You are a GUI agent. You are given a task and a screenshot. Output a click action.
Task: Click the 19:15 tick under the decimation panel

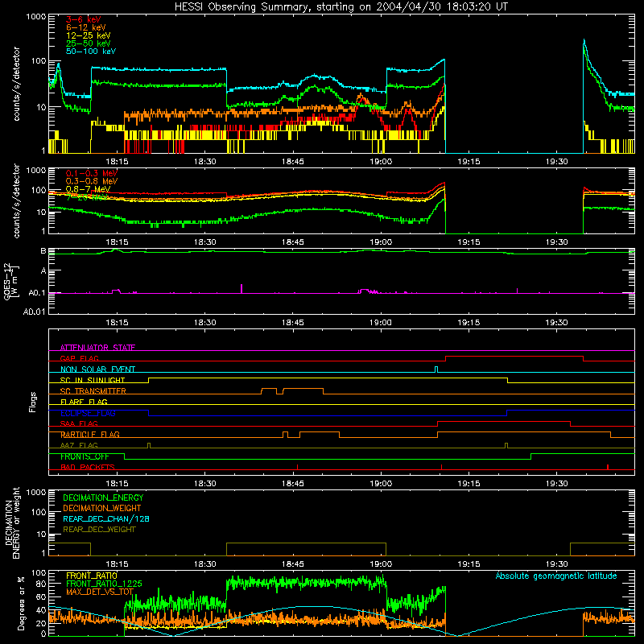point(469,564)
